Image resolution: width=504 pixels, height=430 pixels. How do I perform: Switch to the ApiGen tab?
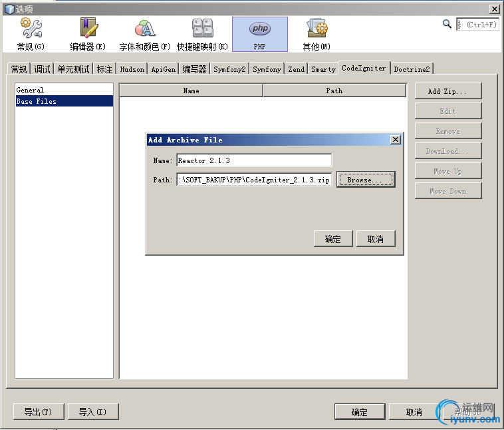click(x=164, y=69)
